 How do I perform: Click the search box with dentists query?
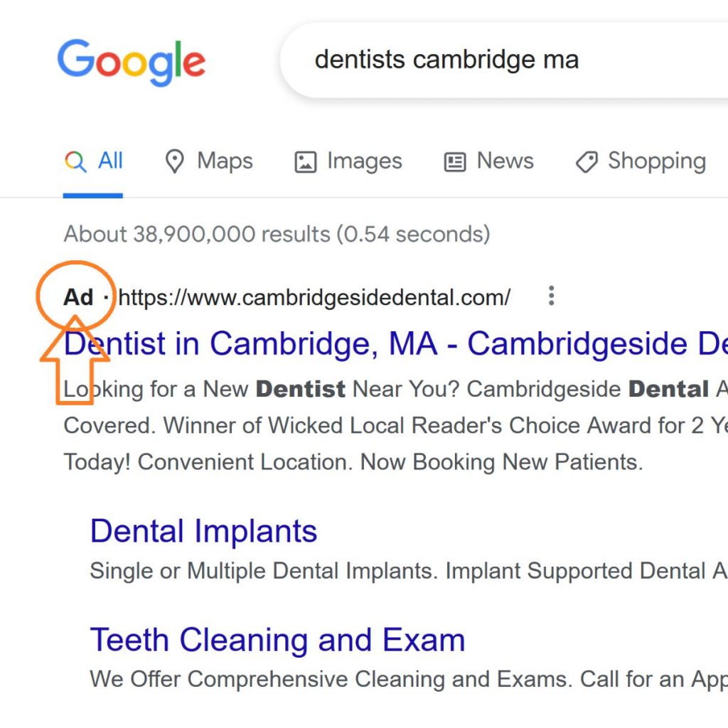(498, 60)
